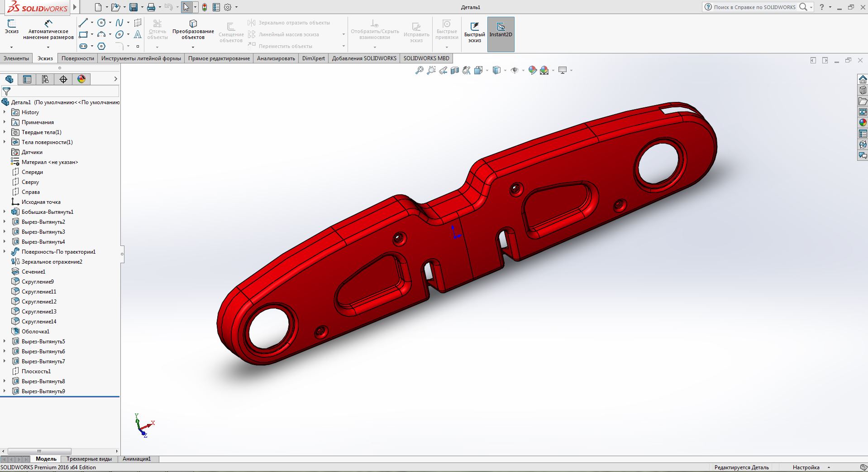This screenshot has width=868, height=472.
Task: Open the Appearances color ball pane
Action: 863,123
